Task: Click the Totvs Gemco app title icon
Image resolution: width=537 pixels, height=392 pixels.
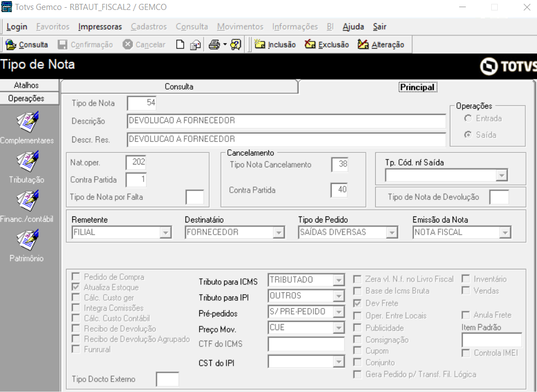Action: click(x=7, y=7)
